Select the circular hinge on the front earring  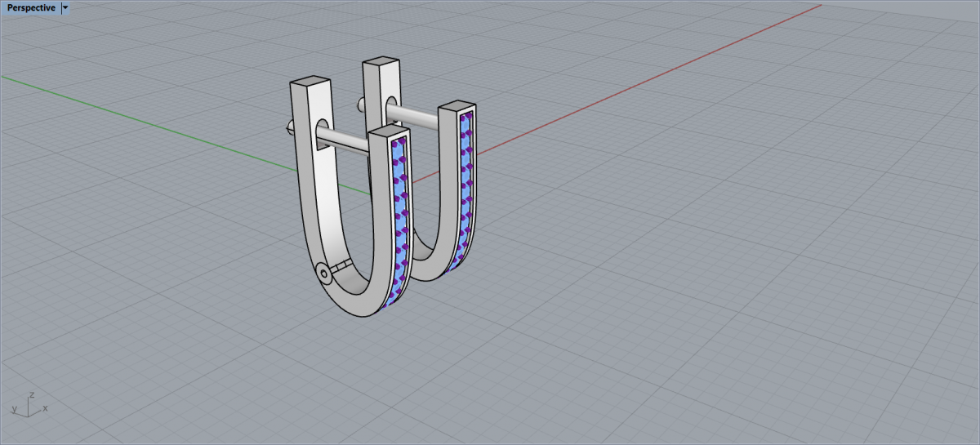(324, 274)
